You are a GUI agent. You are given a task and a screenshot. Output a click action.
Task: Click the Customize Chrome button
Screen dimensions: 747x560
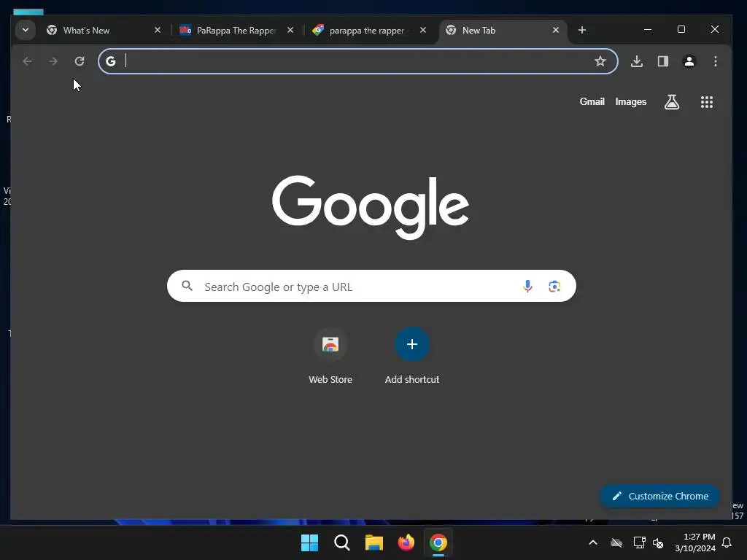coord(659,496)
